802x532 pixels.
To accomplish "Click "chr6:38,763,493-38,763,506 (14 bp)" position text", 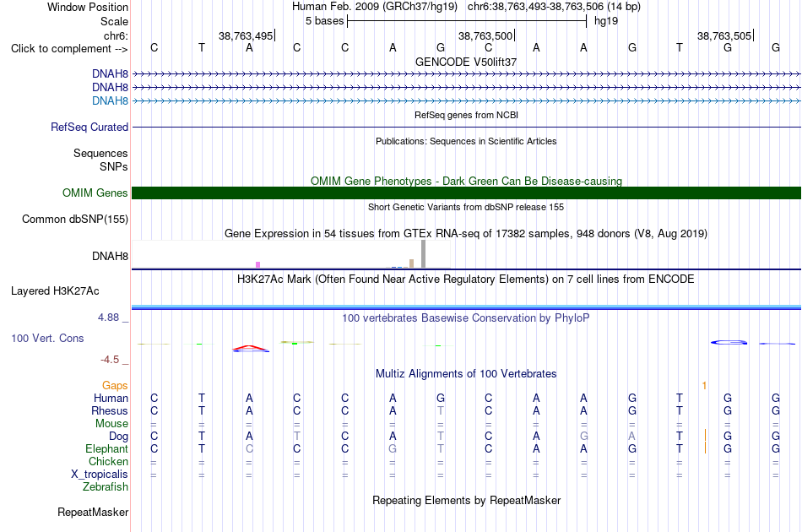I will (x=554, y=7).
